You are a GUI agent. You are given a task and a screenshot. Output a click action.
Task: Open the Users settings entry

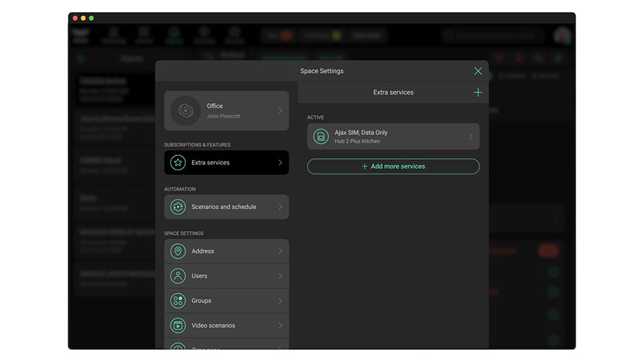tap(226, 276)
